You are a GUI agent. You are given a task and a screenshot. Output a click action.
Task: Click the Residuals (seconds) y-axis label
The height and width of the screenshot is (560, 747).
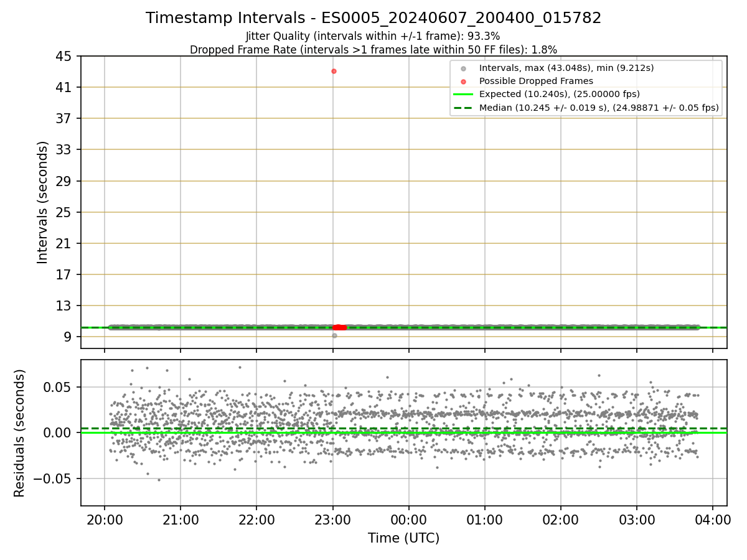pyautogui.click(x=20, y=433)
